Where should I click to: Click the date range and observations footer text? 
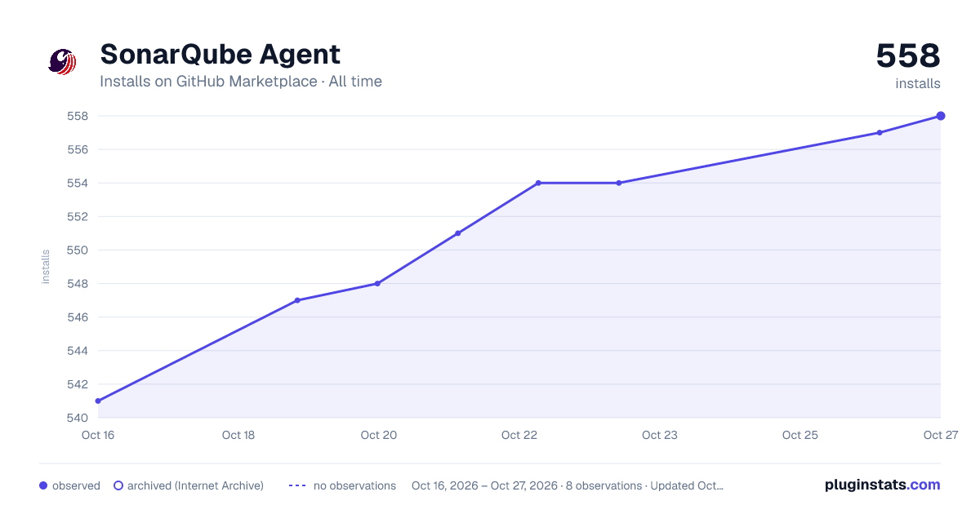[568, 485]
